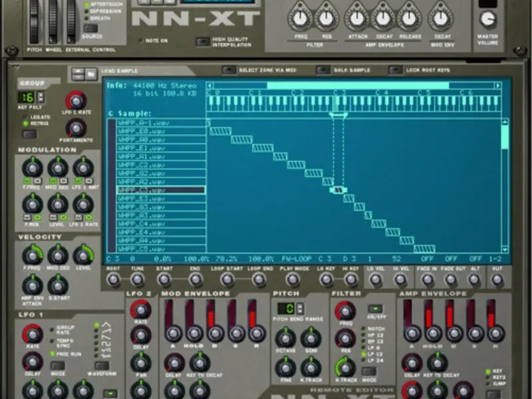Screen dimensions: 532x399
Task: Cycle the Filter MODE selector button
Action: [x=369, y=371]
